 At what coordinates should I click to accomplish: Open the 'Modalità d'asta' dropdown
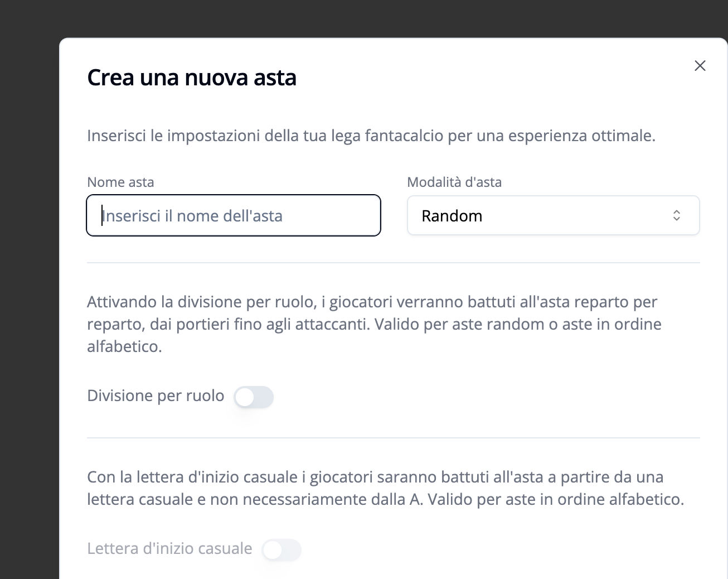553,215
